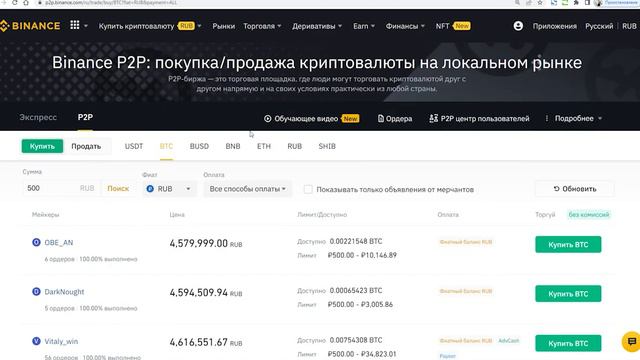Click OBE_AN avatar icon

(x=36, y=242)
